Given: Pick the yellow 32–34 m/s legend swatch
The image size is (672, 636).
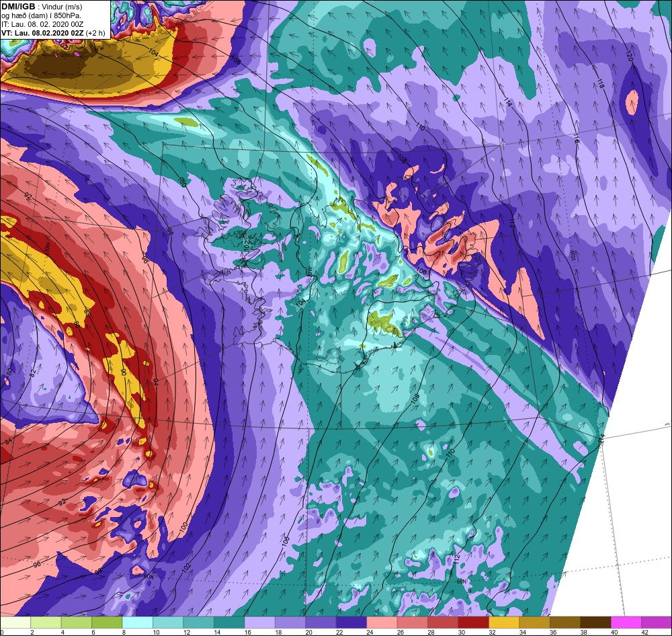Looking at the screenshot, I should coord(504,623).
